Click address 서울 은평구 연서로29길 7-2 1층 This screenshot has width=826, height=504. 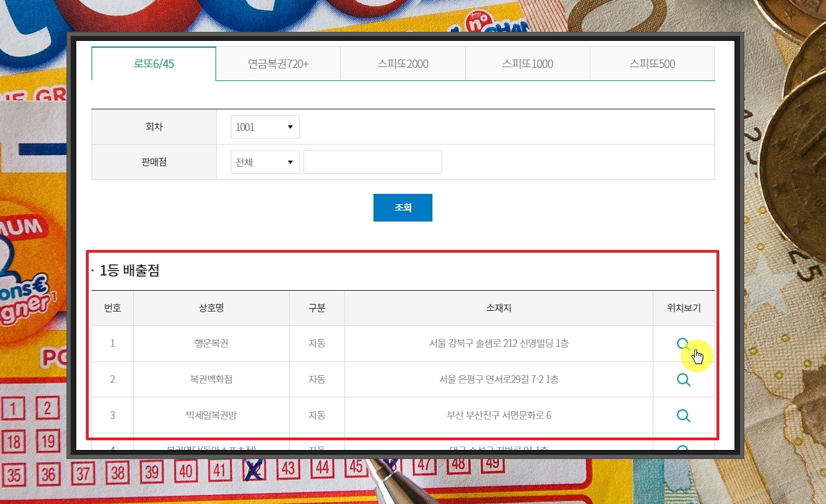tap(499, 379)
